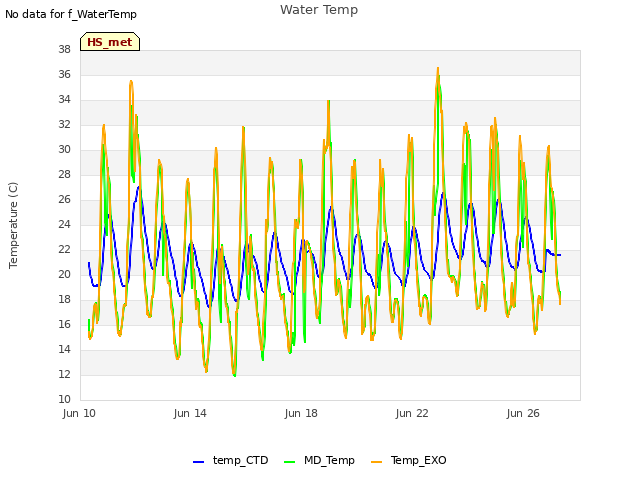
Task: Click the Temperature (C) axis title
Action: [x=13, y=225]
